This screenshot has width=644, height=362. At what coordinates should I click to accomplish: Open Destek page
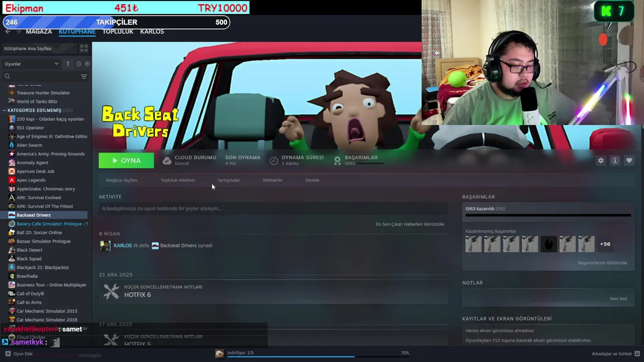click(x=312, y=180)
